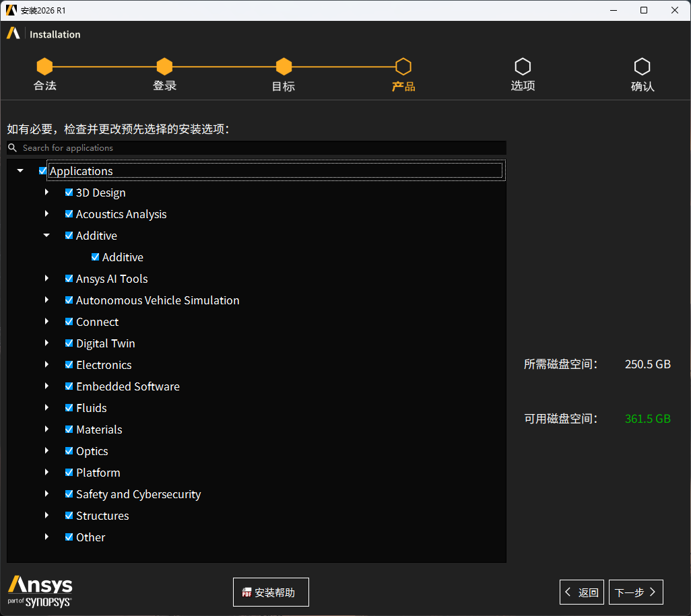Screen dimensions: 691x616
Task: Open the 安装帮助 PDF help
Action: pos(271,592)
